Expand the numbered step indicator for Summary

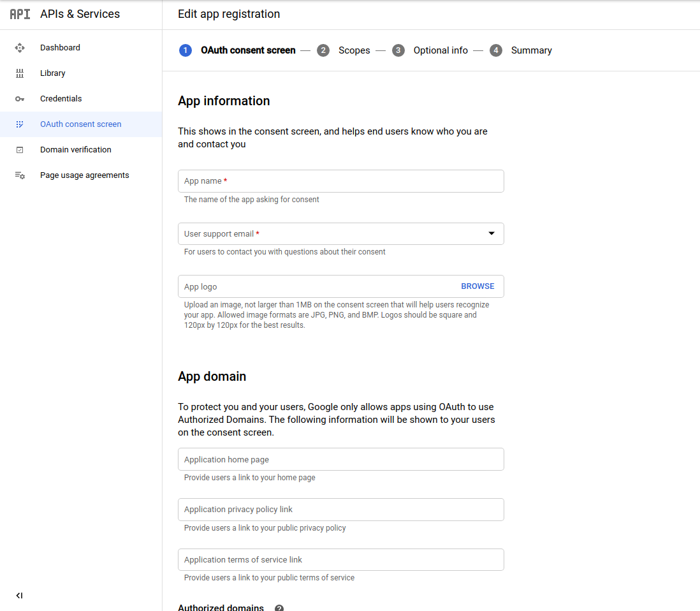click(496, 50)
